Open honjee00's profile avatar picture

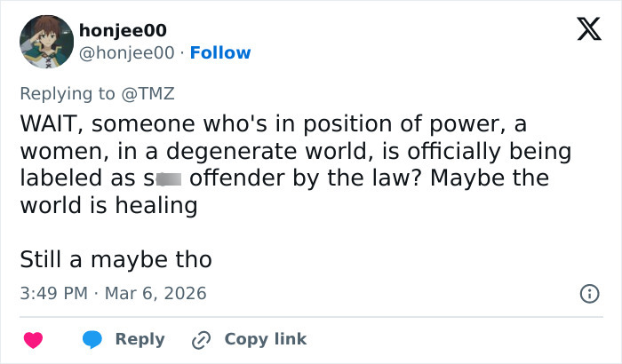click(45, 42)
